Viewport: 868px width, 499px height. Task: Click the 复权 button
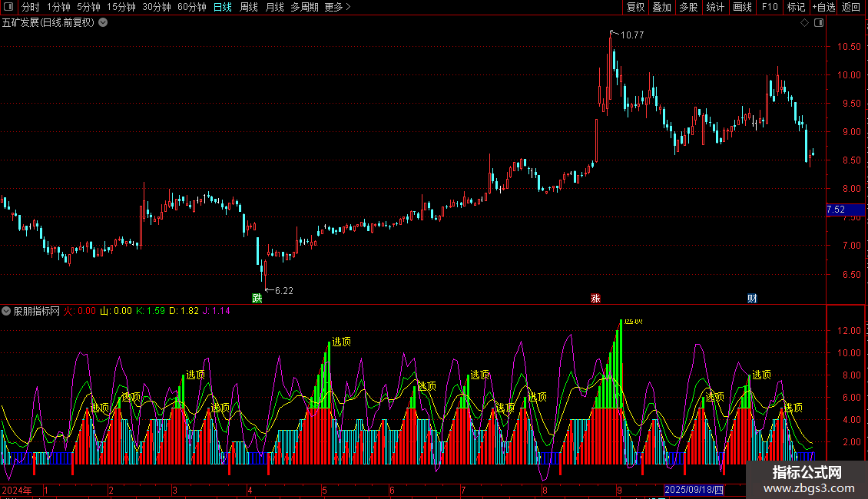pyautogui.click(x=635, y=7)
